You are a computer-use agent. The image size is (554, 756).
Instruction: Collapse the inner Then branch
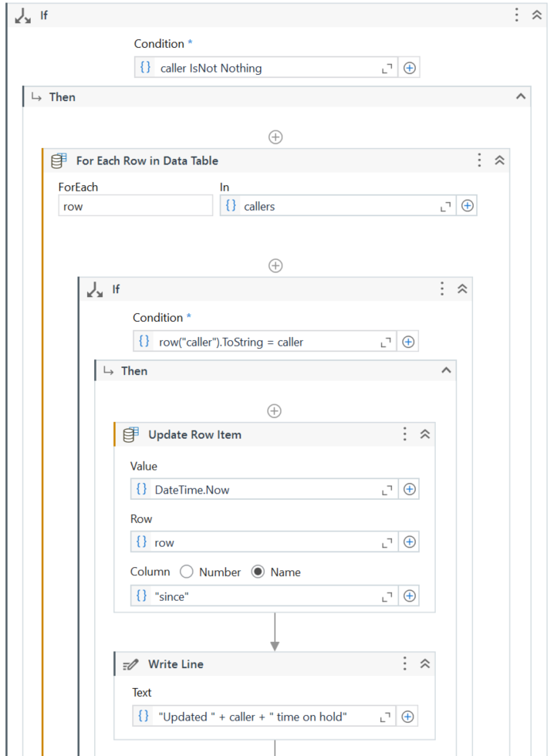pyautogui.click(x=445, y=370)
